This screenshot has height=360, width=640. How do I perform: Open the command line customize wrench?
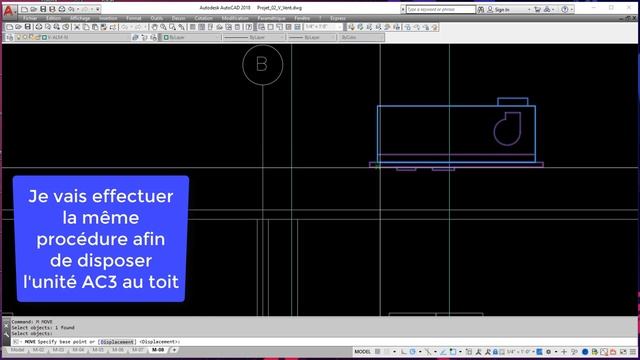(6, 334)
